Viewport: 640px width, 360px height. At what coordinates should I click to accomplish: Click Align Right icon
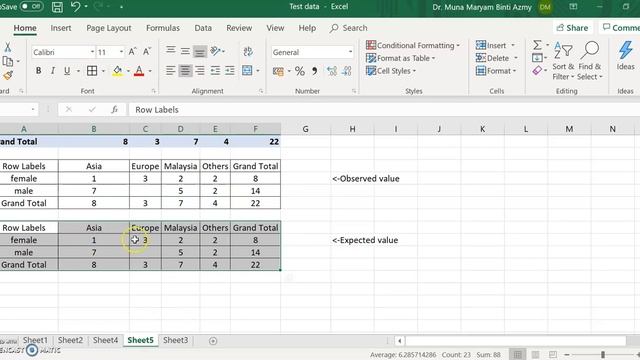200,71
